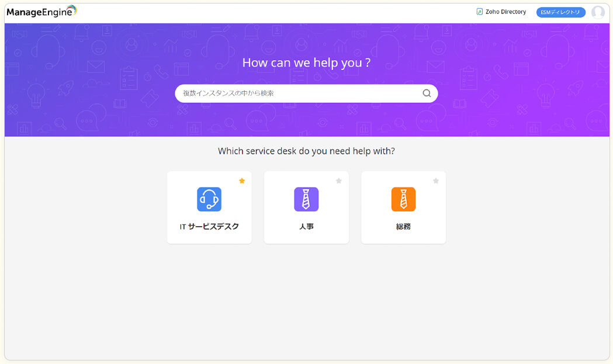Click the 'How can we help you ?' heading
This screenshot has width=613, height=364.
coord(306,63)
